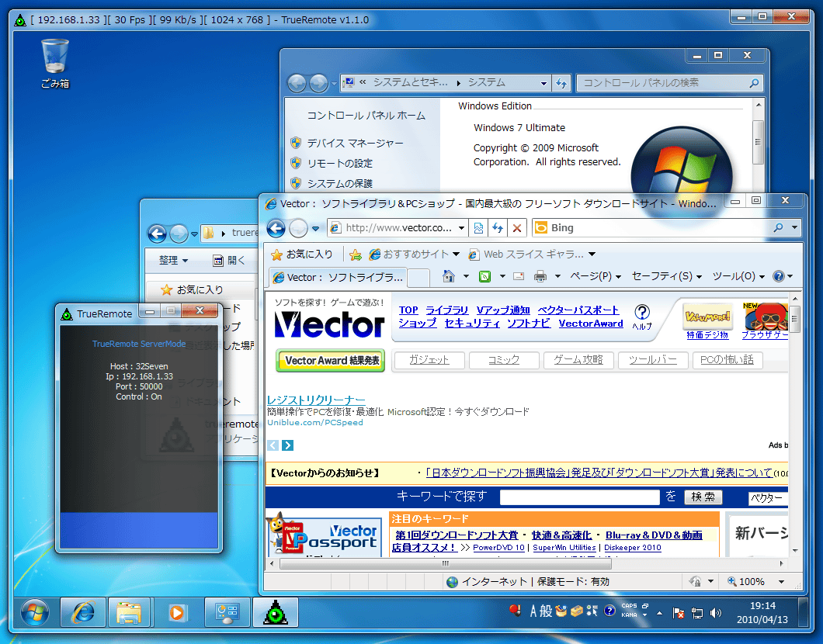Viewport: 823px width, 644px height.
Task: Click the Vector keyword search field
Action: [x=579, y=497]
